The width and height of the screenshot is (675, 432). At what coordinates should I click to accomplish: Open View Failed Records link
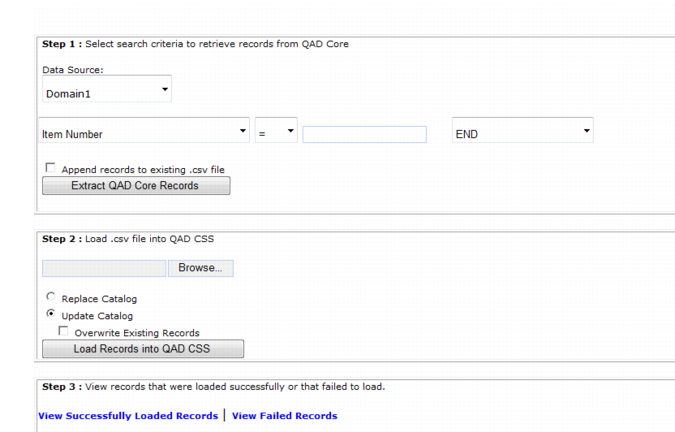(285, 416)
